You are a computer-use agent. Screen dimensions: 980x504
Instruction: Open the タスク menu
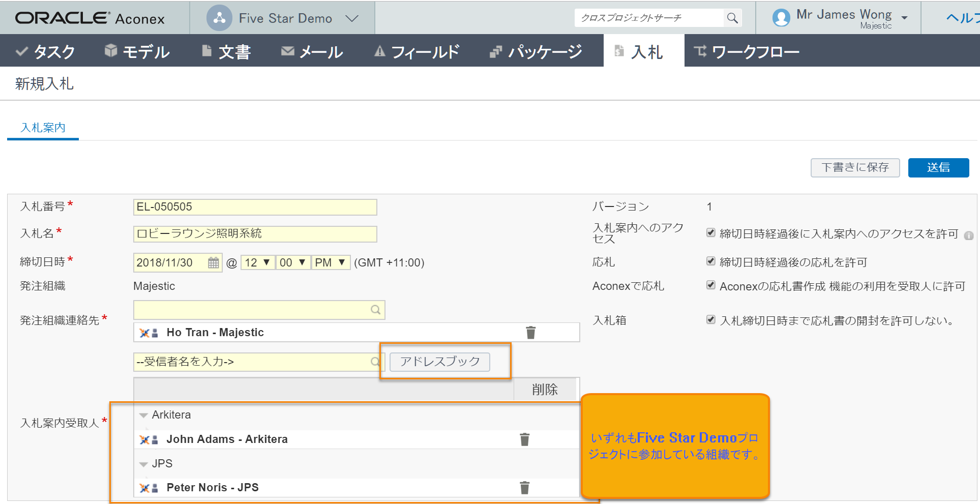pyautogui.click(x=45, y=51)
